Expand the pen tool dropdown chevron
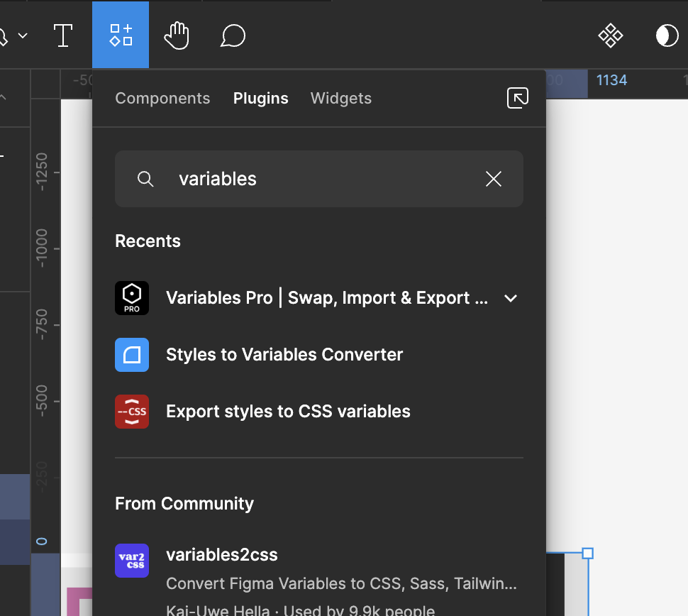The width and height of the screenshot is (688, 616). (23, 35)
